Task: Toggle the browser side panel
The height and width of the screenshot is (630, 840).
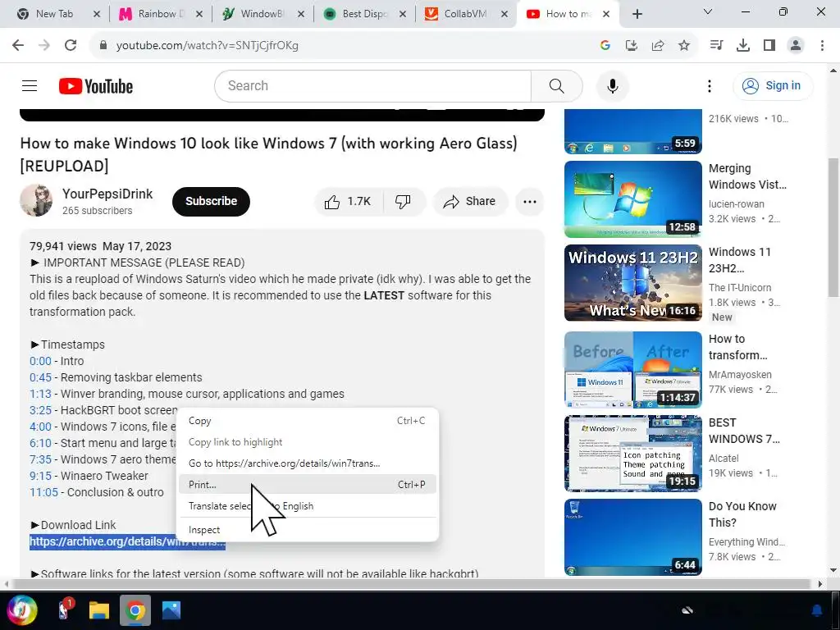Action: tap(769, 46)
